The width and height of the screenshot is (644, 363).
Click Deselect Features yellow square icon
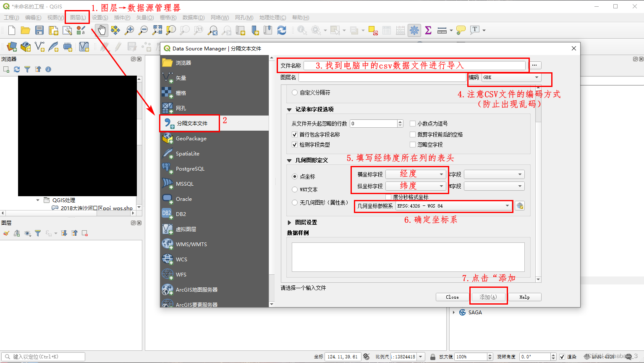coord(373,30)
